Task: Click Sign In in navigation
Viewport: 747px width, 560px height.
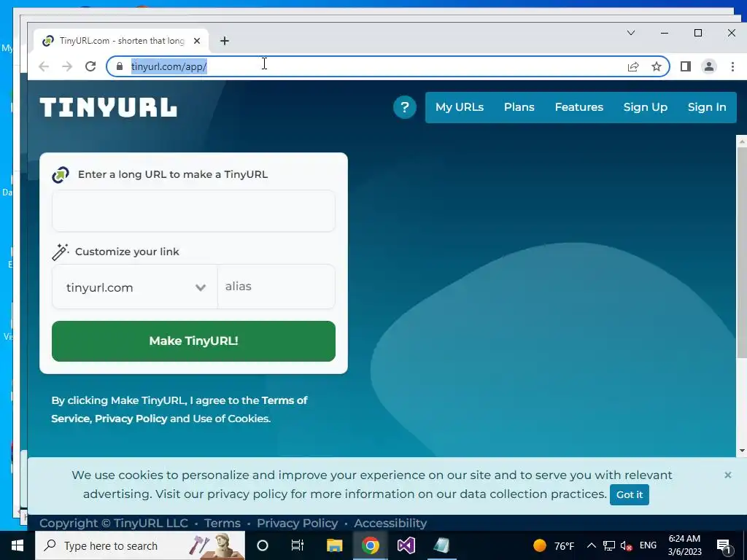Action: (x=706, y=107)
